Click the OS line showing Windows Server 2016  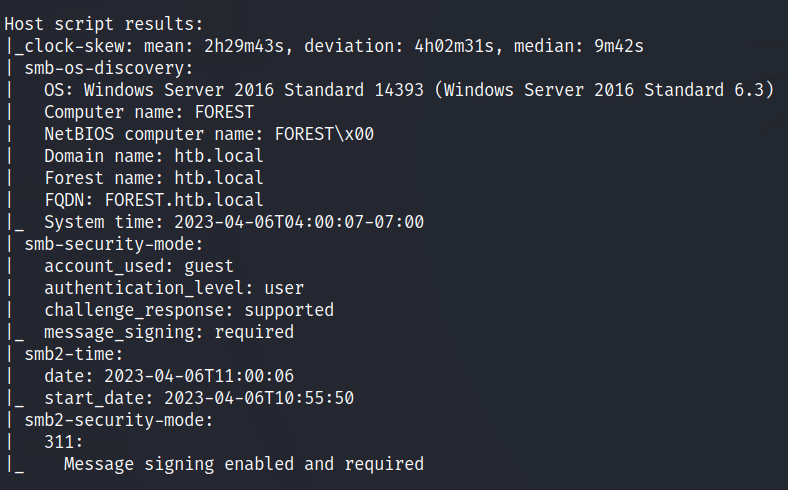click(408, 90)
